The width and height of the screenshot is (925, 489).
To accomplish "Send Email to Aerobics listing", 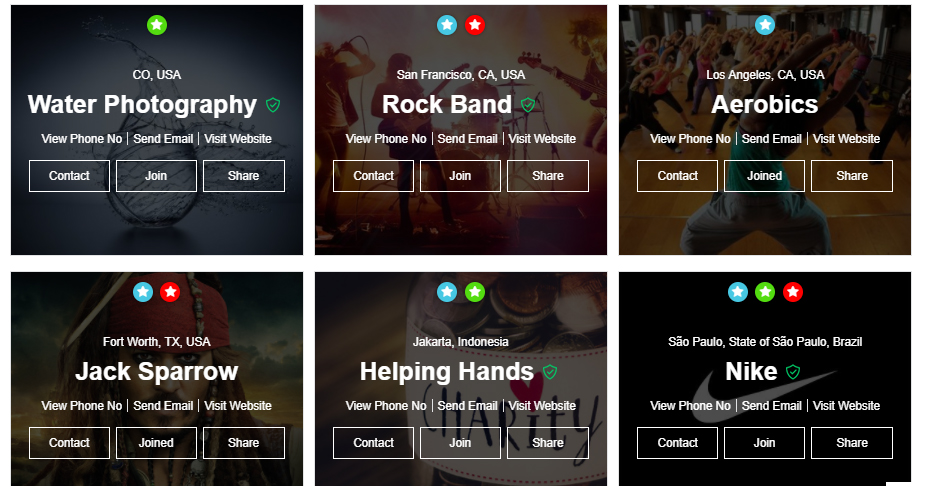I will pyautogui.click(x=772, y=139).
